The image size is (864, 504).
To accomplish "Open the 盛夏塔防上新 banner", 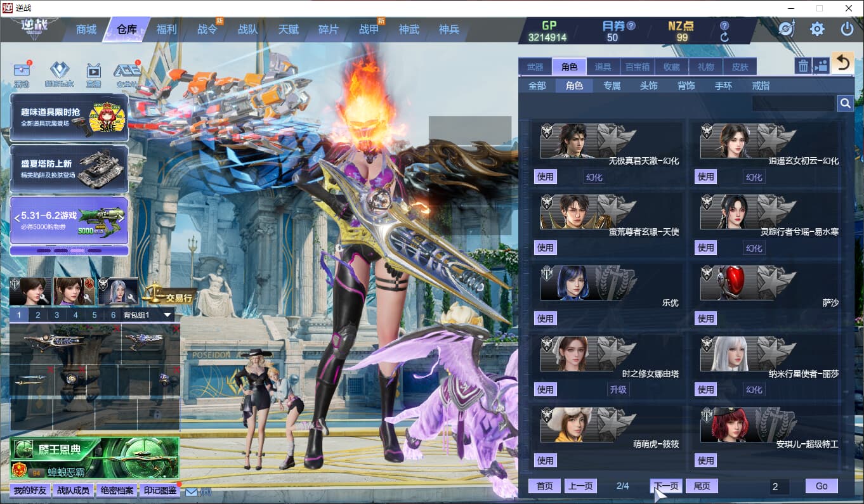I will point(69,169).
